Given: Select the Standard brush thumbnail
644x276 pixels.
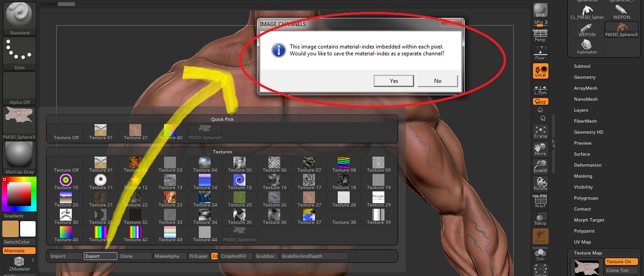Looking at the screenshot, I should (x=20, y=18).
